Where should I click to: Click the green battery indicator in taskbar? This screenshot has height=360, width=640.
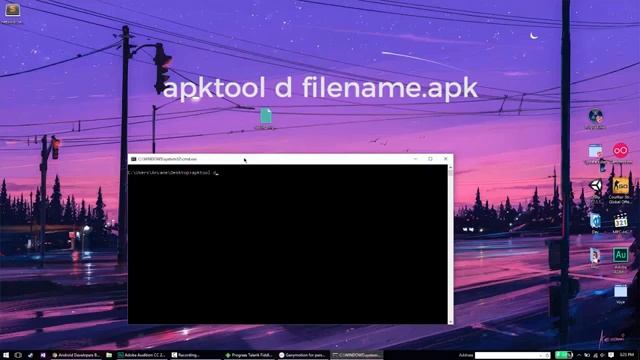coord(564,355)
